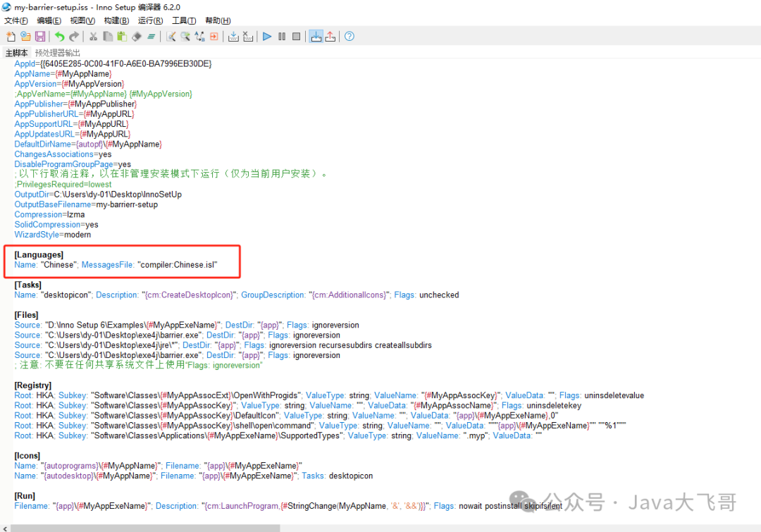Click the [Languages] section header
The width and height of the screenshot is (761, 532).
[x=39, y=254]
